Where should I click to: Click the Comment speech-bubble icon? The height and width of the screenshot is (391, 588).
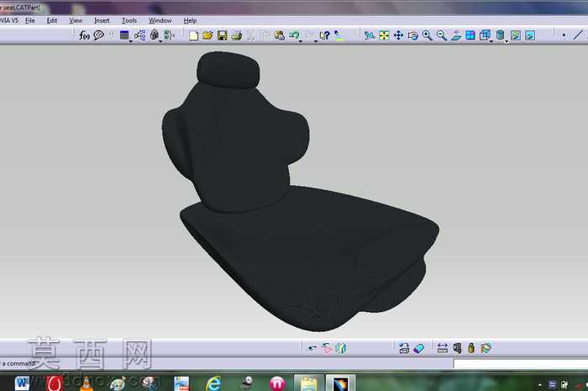(x=98, y=35)
